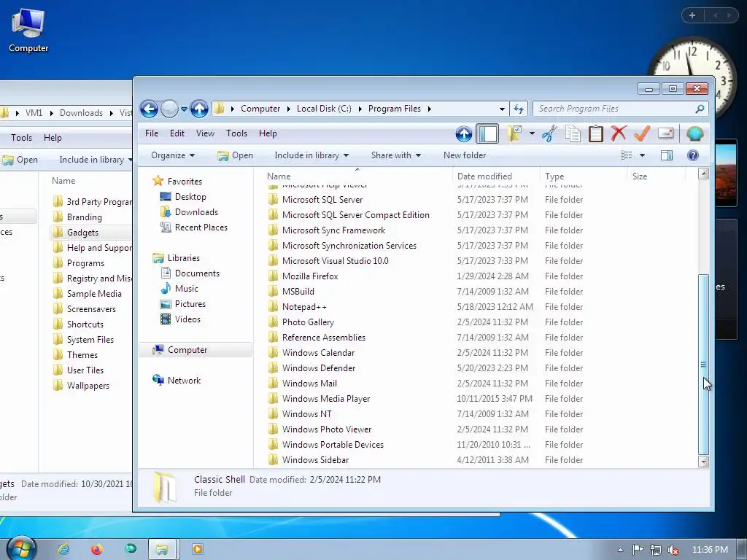Click the Email envelope toolbar icon

point(665,133)
